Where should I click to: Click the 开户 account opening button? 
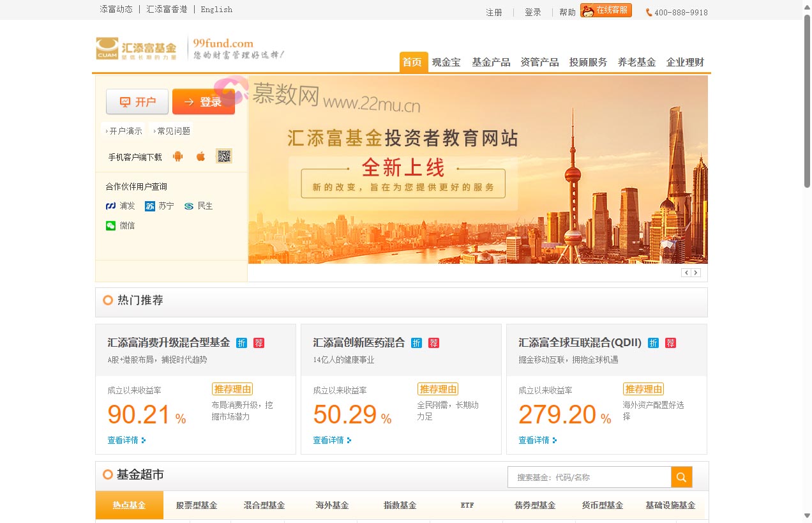[x=137, y=101]
